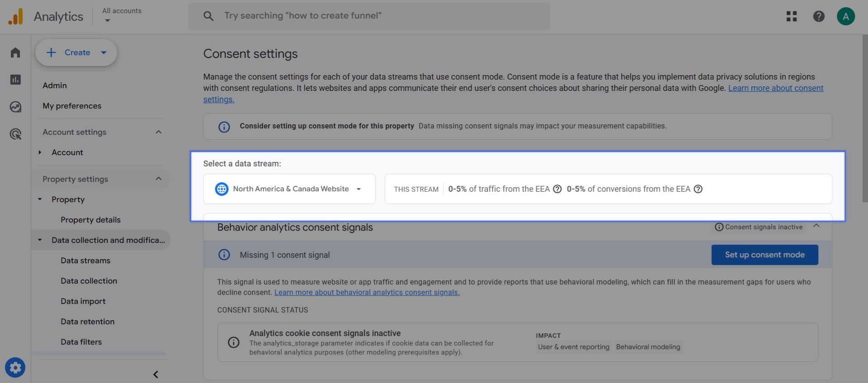Click the 'User & event reporting' impact chip

[x=573, y=347]
